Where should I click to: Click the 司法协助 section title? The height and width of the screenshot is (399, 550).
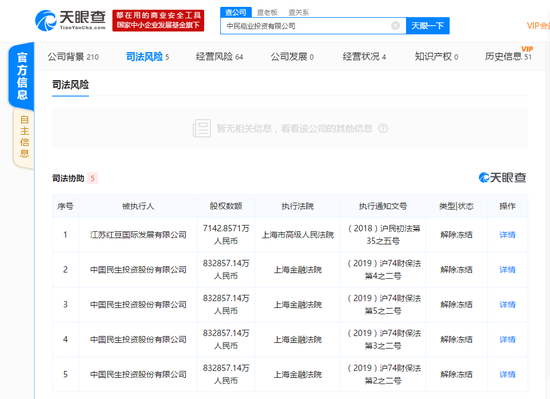pos(68,178)
